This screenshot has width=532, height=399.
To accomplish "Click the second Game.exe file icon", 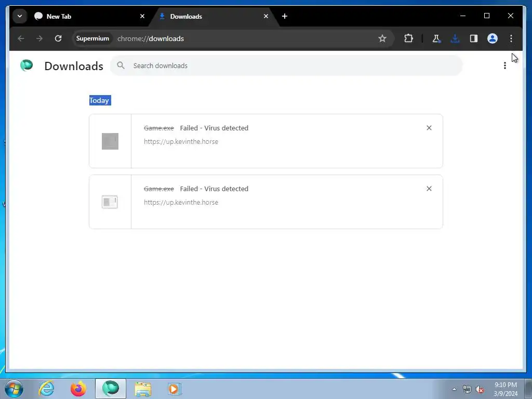I will click(110, 202).
